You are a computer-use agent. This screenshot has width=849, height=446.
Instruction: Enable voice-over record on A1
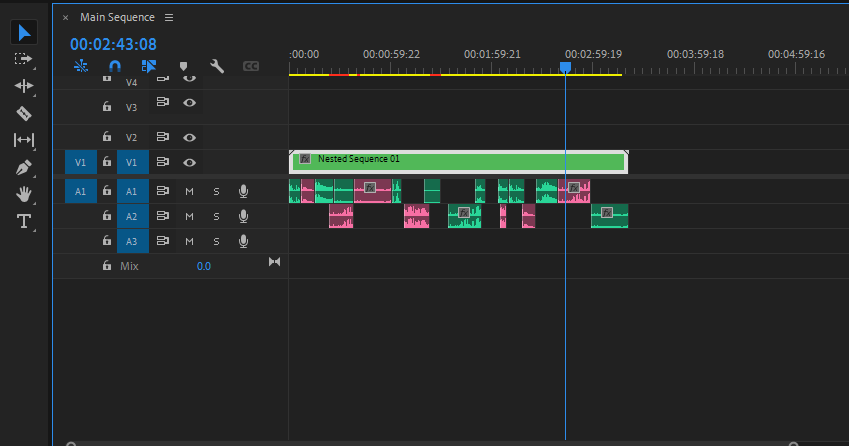tap(244, 191)
